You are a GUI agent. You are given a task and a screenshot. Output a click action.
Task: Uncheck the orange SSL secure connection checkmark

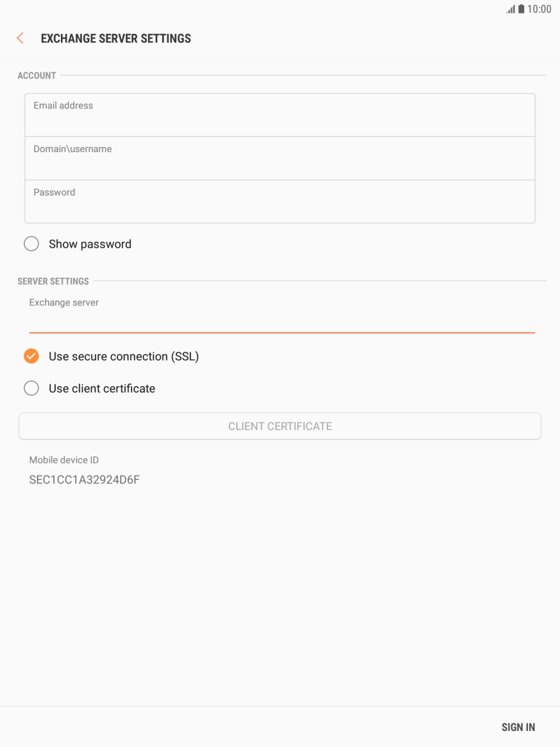coord(31,356)
